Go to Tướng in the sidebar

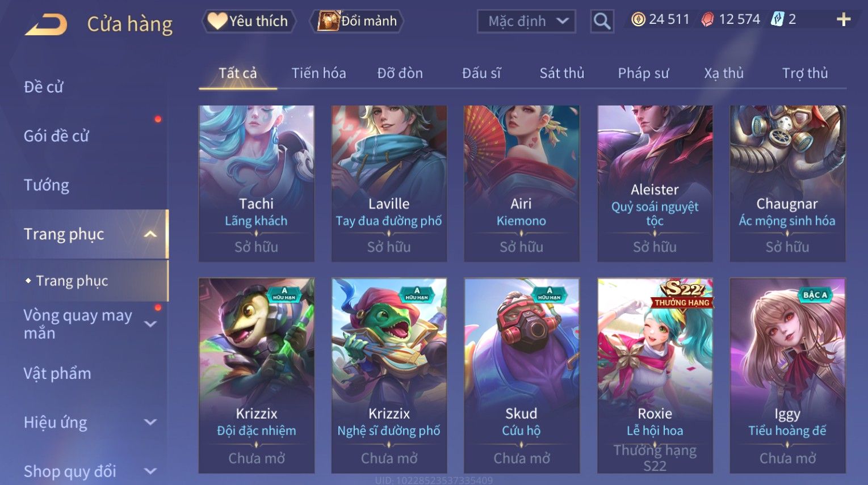coord(47,185)
